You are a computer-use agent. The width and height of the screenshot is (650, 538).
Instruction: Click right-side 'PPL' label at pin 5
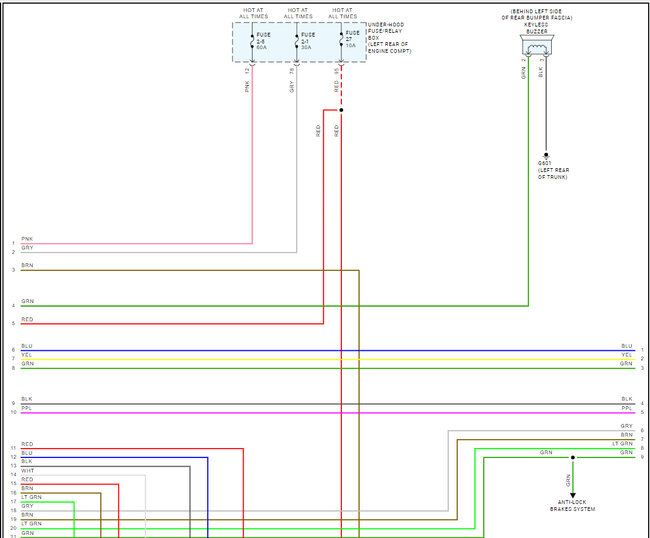[627, 409]
